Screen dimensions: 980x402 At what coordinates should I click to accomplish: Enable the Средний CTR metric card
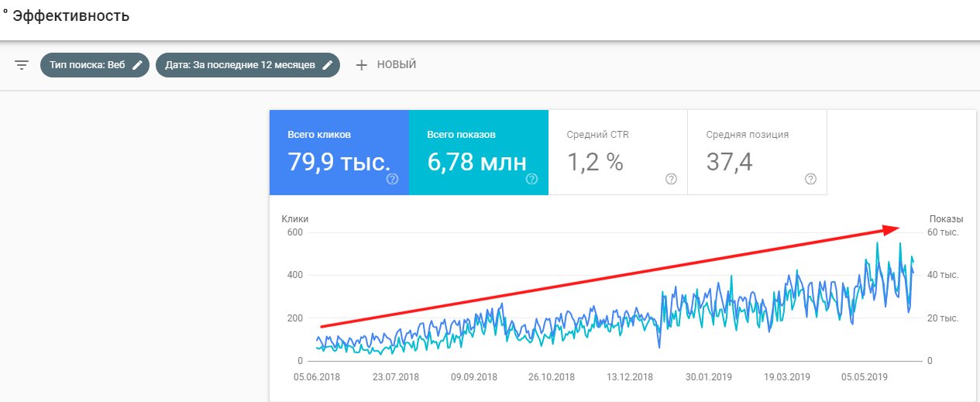618,152
